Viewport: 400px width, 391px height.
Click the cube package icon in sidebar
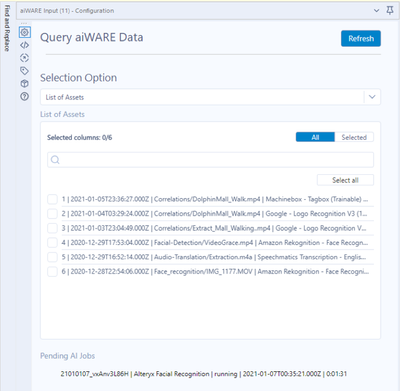pyautogui.click(x=24, y=84)
